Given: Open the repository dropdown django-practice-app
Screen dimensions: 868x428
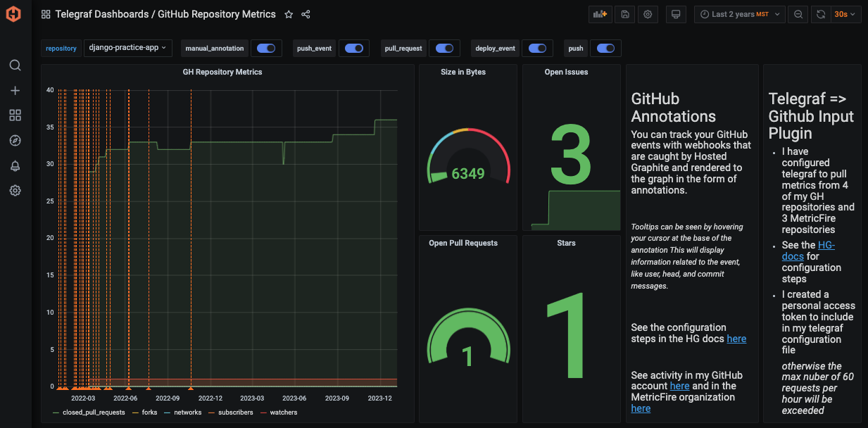Looking at the screenshot, I should pos(127,48).
